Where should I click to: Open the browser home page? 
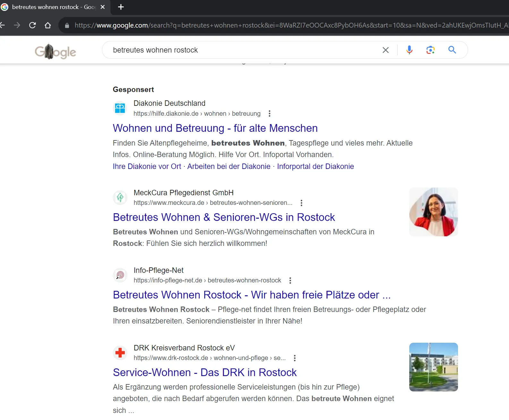point(48,25)
